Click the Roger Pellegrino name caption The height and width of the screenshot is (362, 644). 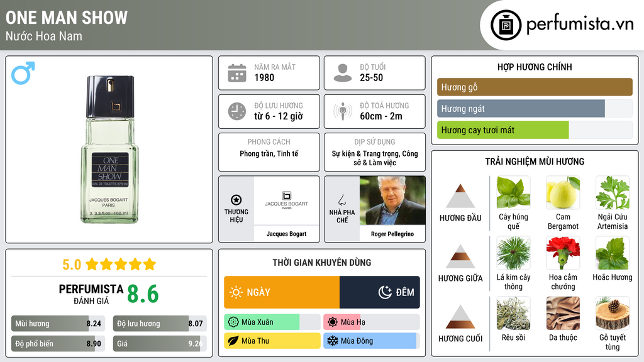pyautogui.click(x=392, y=234)
